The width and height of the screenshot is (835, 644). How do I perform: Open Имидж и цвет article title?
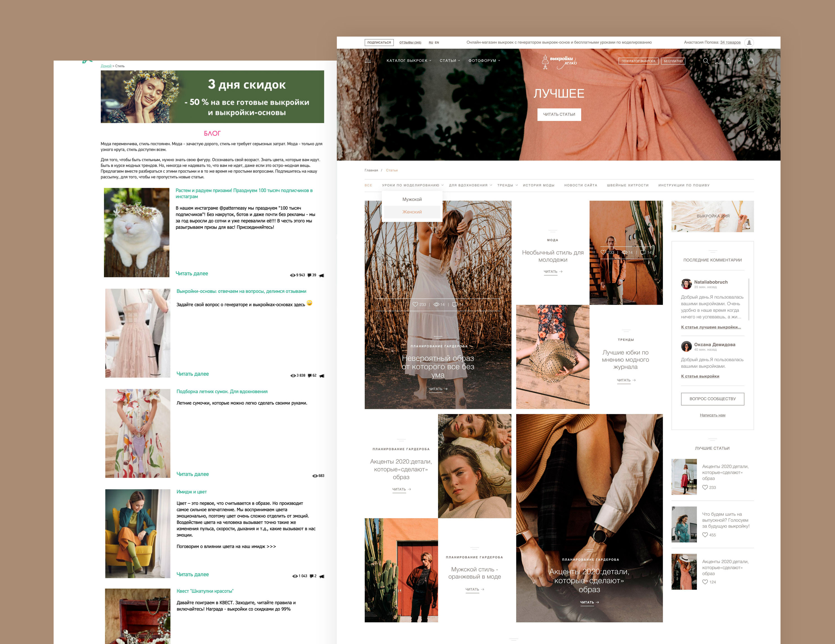click(x=191, y=492)
